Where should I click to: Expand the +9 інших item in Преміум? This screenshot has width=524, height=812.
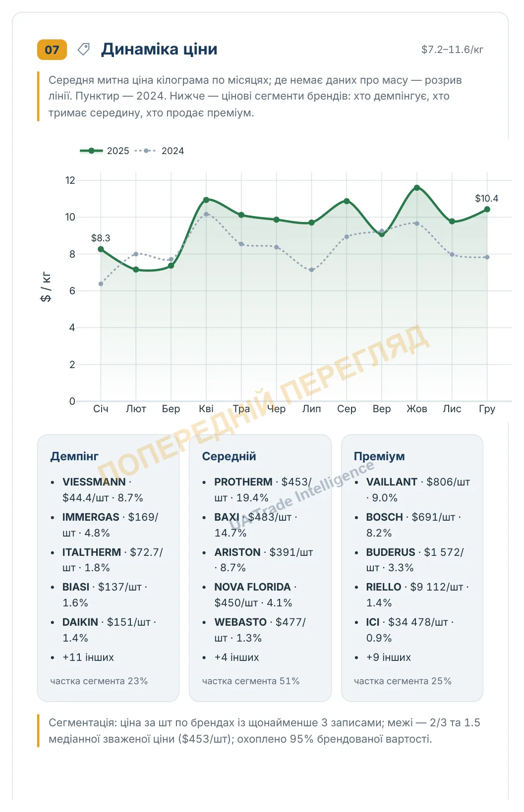click(389, 657)
